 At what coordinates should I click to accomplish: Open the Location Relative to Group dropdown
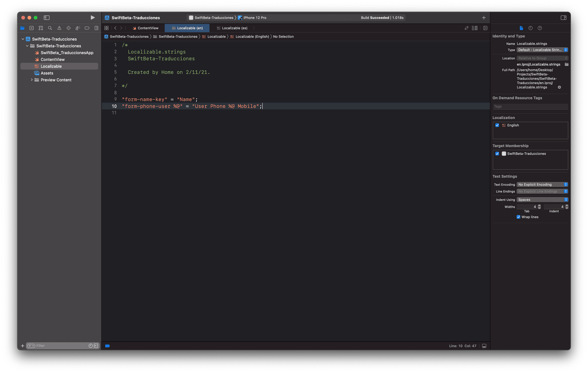(x=542, y=58)
